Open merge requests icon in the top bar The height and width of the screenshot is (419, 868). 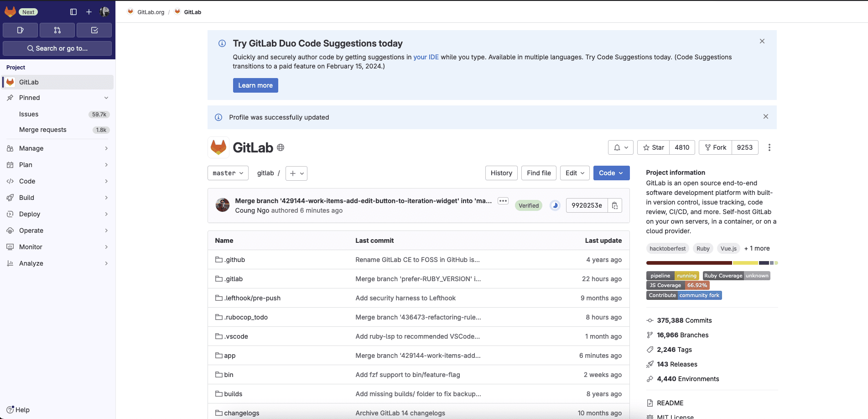click(57, 30)
